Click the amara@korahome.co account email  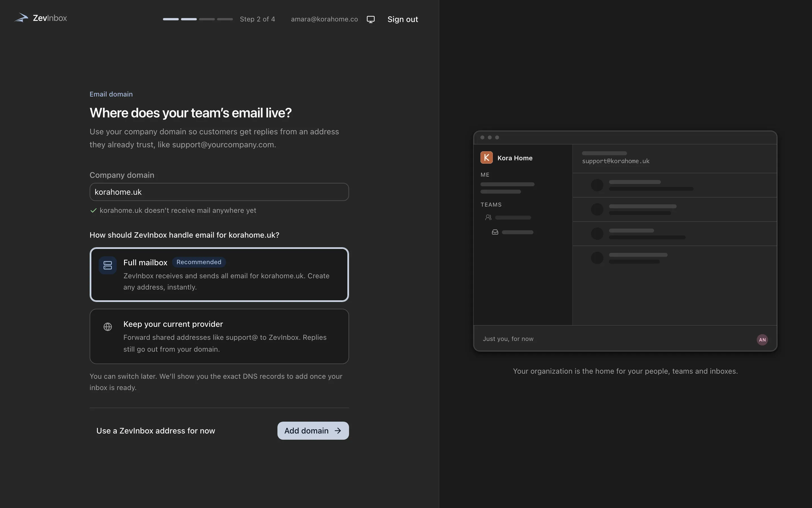(x=325, y=19)
